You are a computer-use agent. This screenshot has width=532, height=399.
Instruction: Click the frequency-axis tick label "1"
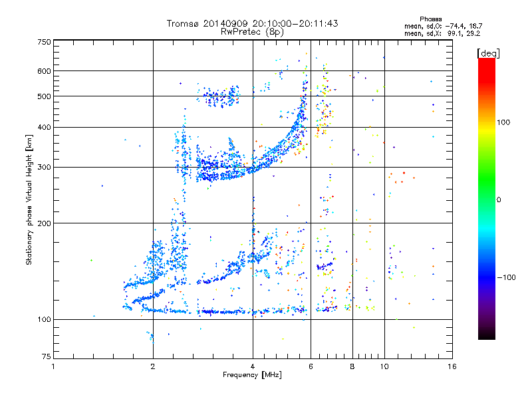tap(53, 366)
